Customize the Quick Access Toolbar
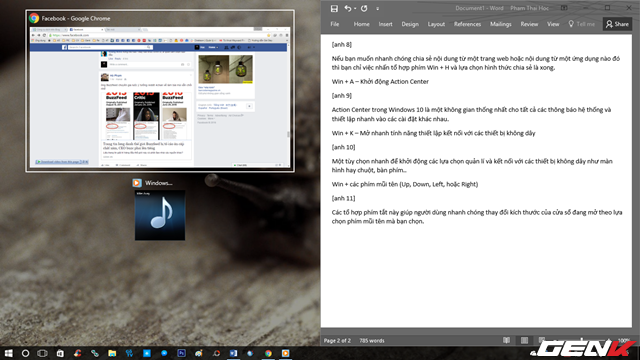This screenshot has width=640, height=360. click(x=378, y=9)
